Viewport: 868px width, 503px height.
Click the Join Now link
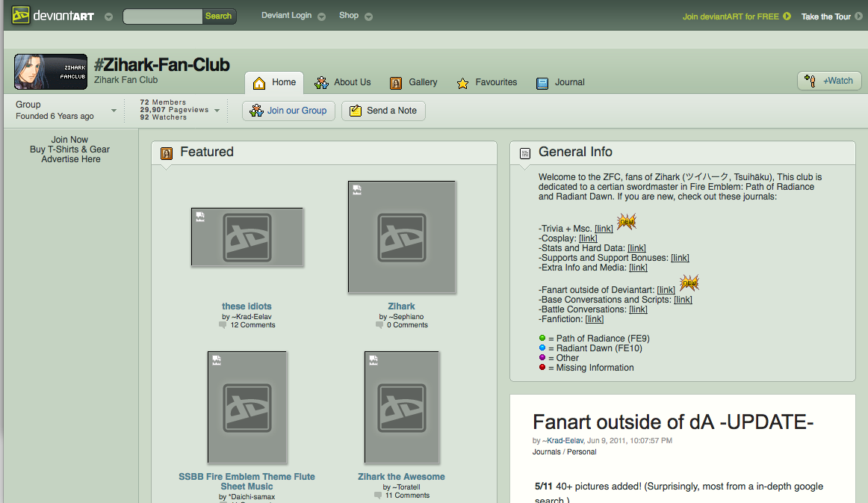coord(69,140)
